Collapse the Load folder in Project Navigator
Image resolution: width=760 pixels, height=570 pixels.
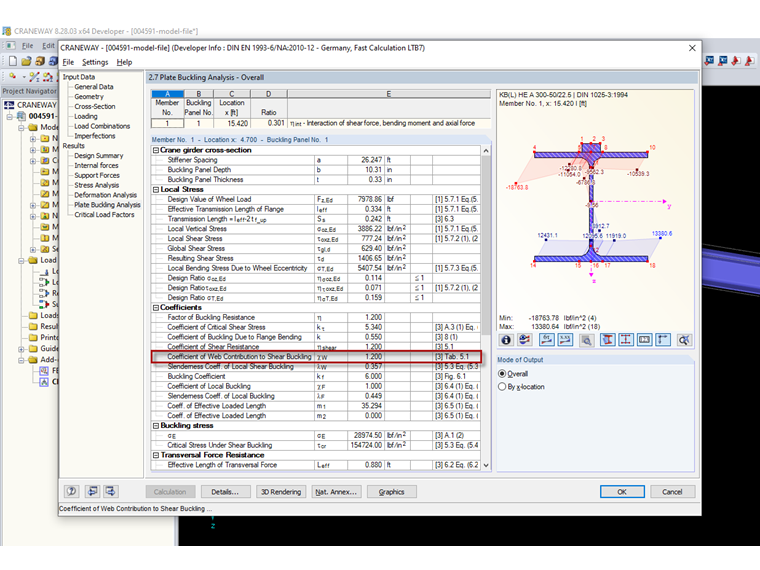pos(21,260)
